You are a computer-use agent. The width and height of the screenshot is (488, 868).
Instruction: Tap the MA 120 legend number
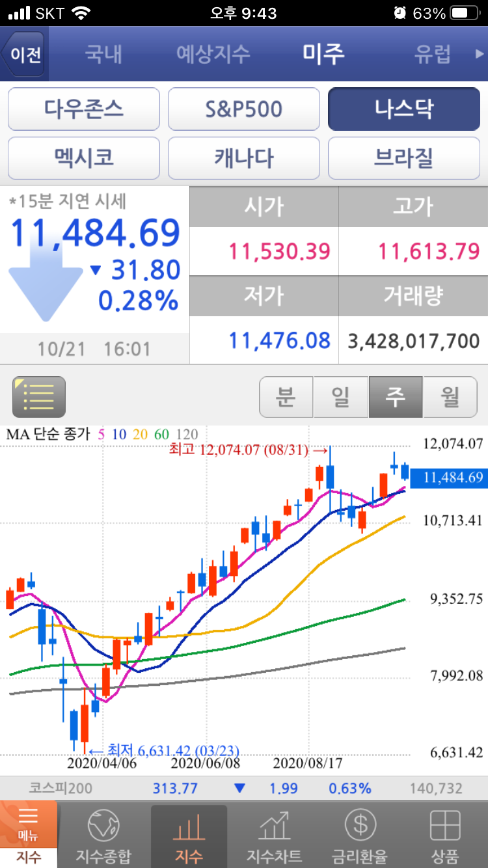pyautogui.click(x=187, y=435)
